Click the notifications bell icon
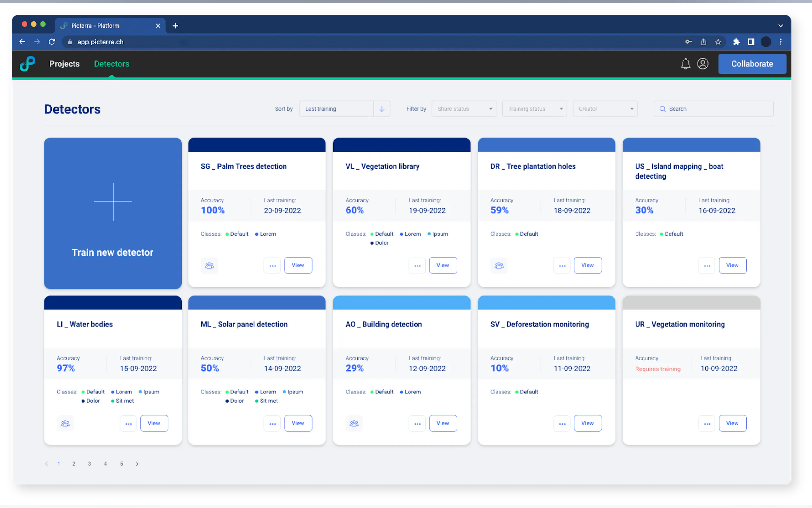 (x=685, y=64)
